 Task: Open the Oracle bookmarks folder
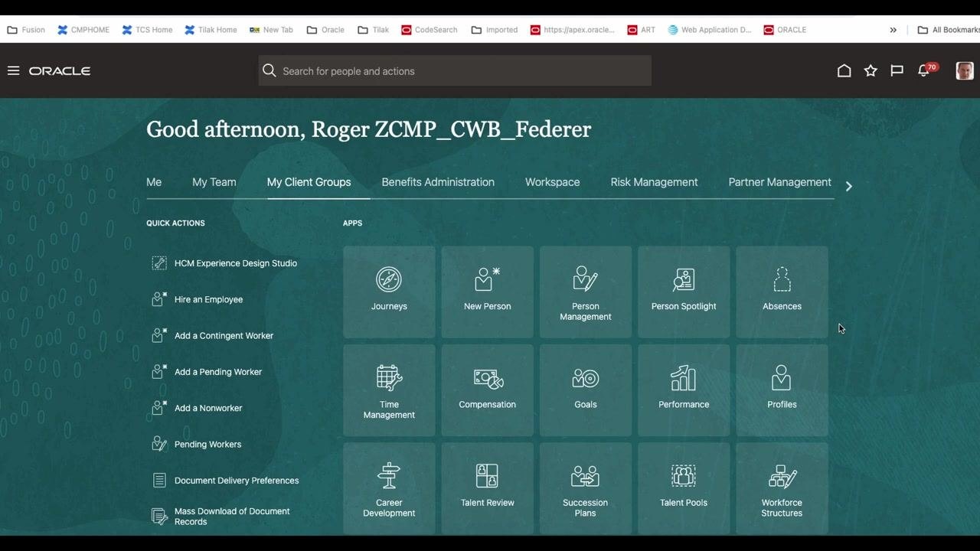pos(325,30)
